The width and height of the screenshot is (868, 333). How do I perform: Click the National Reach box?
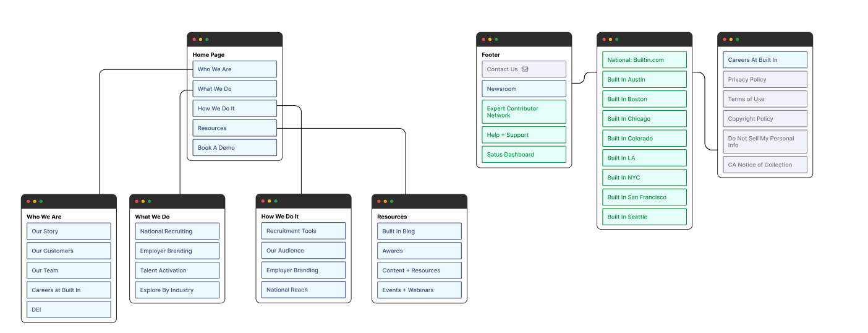click(304, 290)
